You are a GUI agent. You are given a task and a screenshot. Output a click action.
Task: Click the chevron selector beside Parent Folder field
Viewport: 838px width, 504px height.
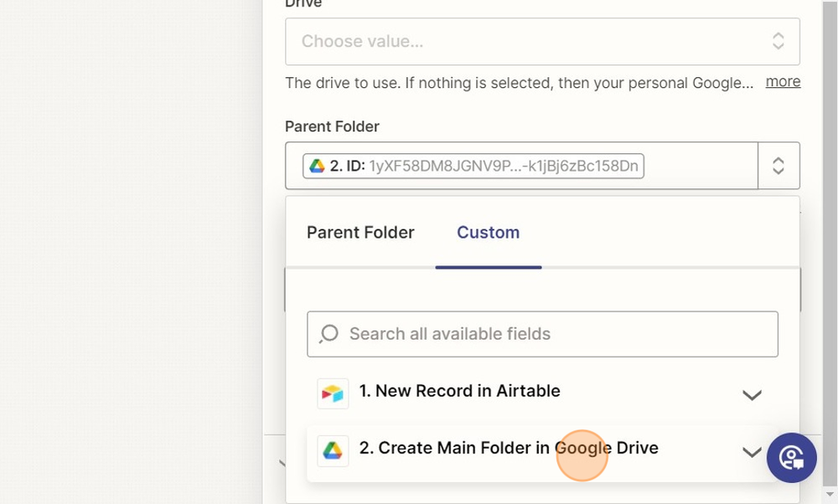point(779,165)
